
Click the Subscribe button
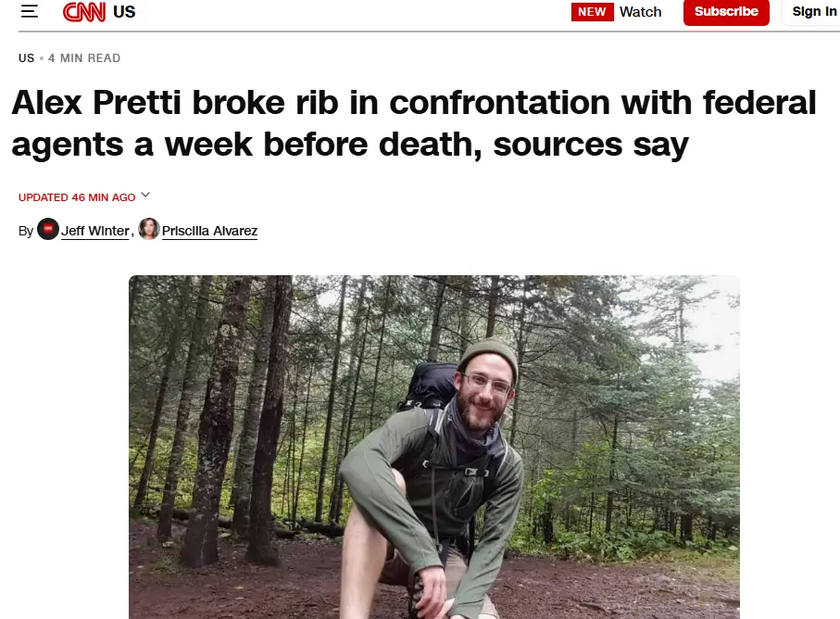726,12
